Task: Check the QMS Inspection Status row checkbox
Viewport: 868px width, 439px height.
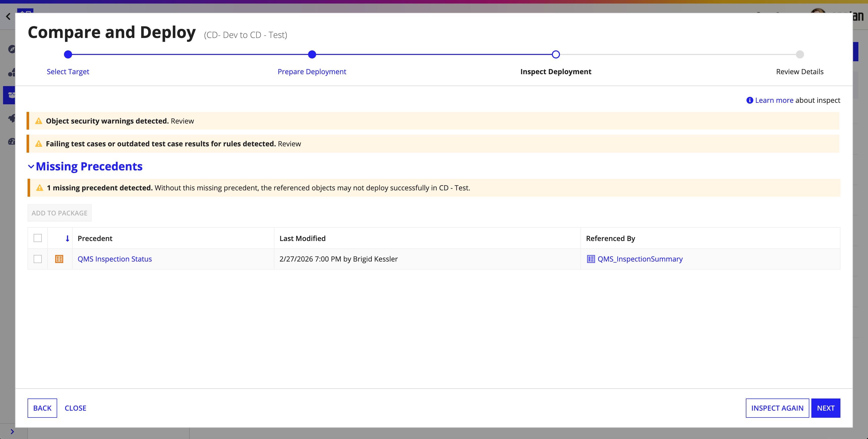Action: [38, 259]
